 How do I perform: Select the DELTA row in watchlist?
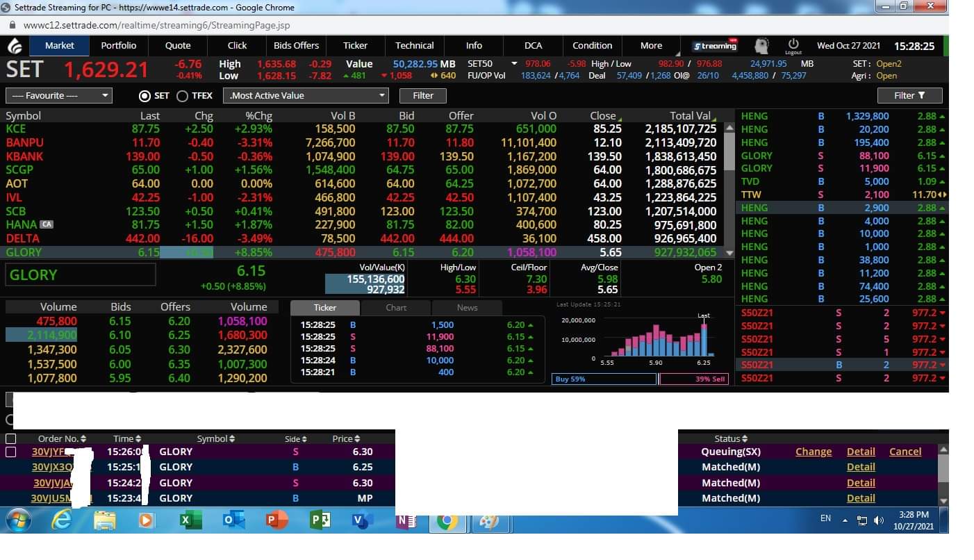(361, 238)
